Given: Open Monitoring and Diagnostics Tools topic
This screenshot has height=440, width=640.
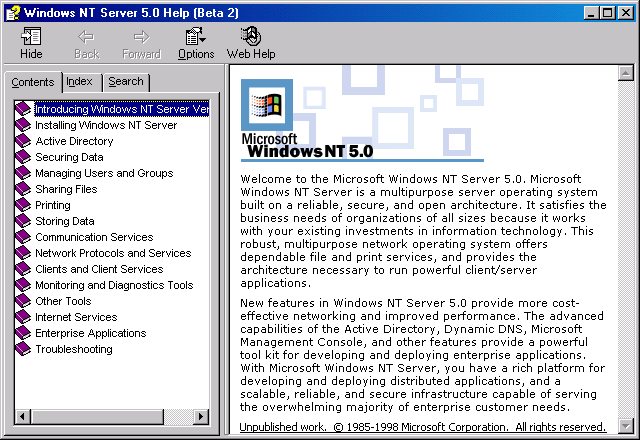Looking at the screenshot, I should point(114,285).
